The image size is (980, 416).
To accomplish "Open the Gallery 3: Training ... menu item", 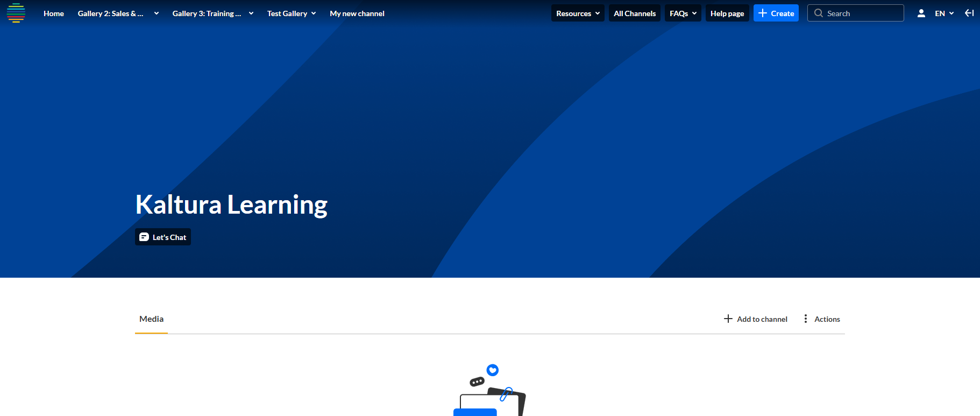I will 207,13.
